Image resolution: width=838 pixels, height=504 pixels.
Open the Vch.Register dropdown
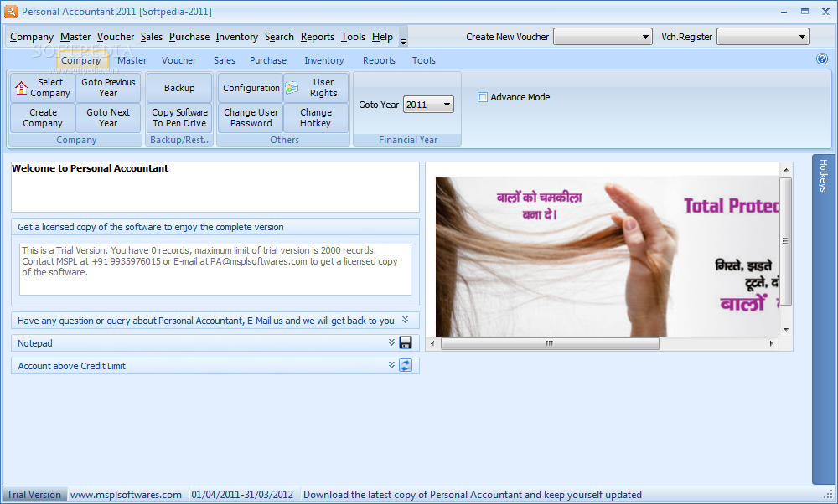click(763, 37)
